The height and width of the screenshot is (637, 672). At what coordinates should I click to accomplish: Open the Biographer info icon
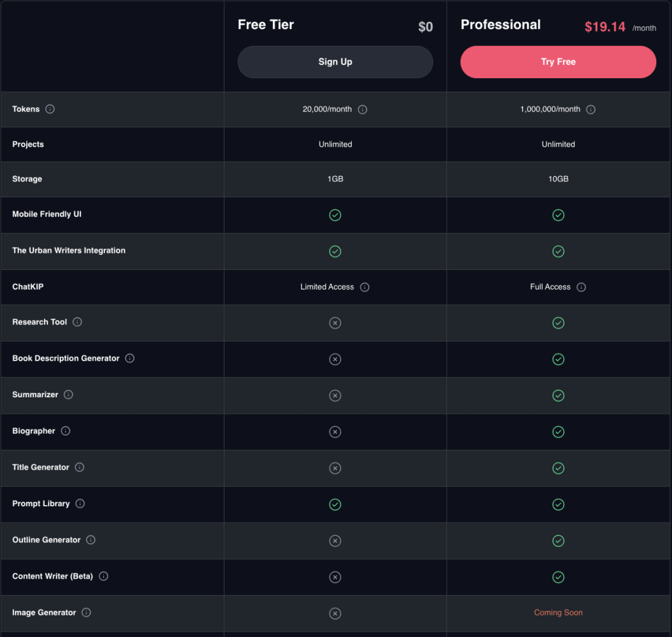66,431
